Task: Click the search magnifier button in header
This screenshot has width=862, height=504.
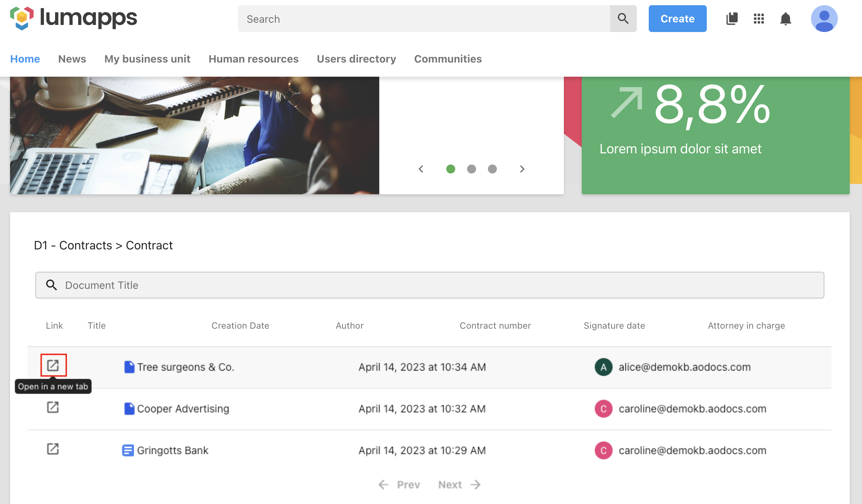Action: tap(623, 19)
